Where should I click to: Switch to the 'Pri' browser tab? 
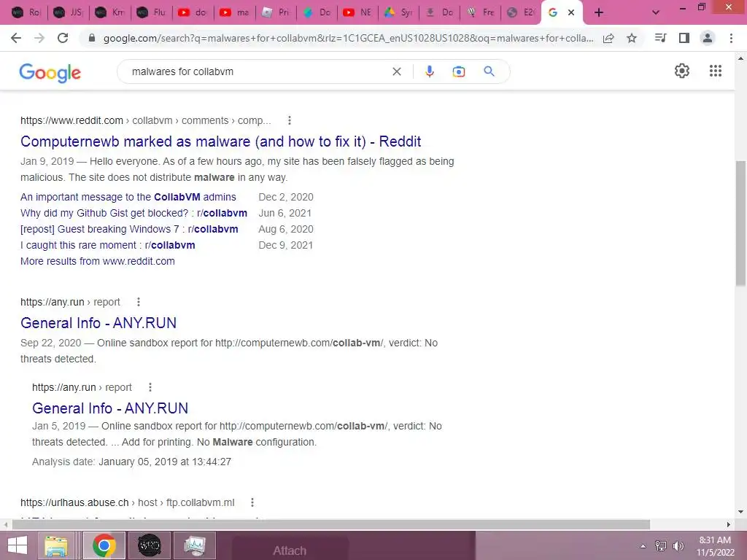pos(276,12)
